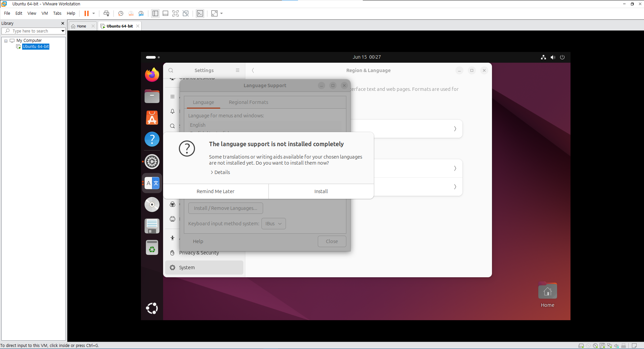Open Trash from the dock

152,248
